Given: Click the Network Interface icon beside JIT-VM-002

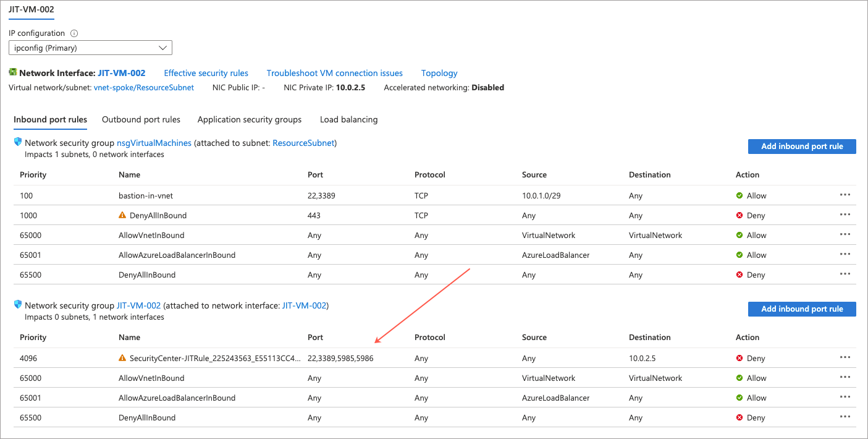Looking at the screenshot, I should pyautogui.click(x=12, y=73).
